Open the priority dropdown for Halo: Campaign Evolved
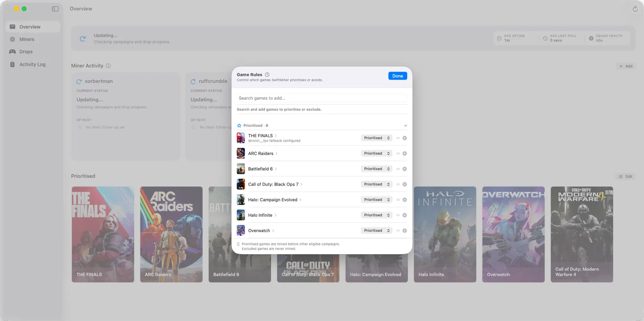Screen dimensions: 644x321 coord(376,200)
